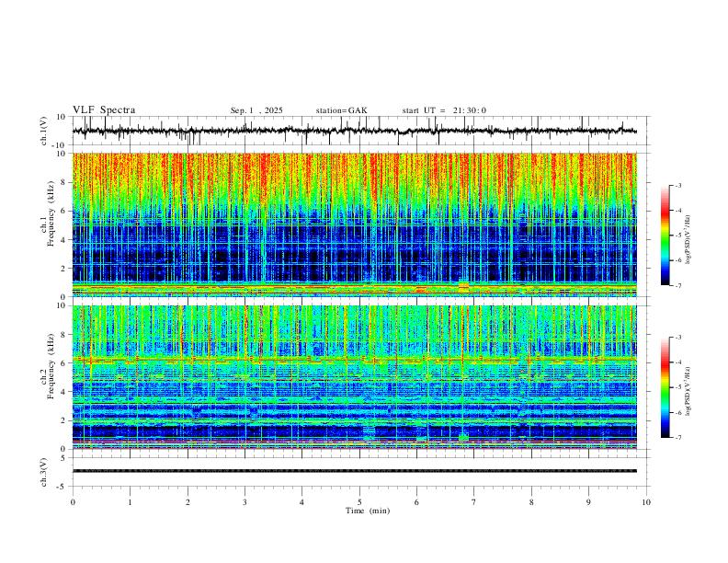Click the 'start UT = 21:30:0' label
The width and height of the screenshot is (728, 563).
coord(444,110)
